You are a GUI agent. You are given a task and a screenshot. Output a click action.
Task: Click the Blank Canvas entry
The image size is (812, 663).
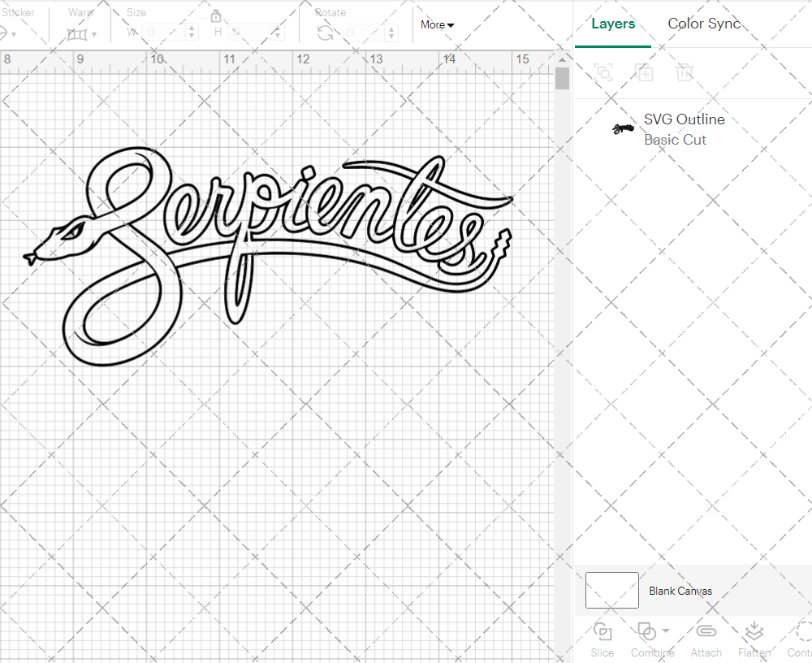680,591
